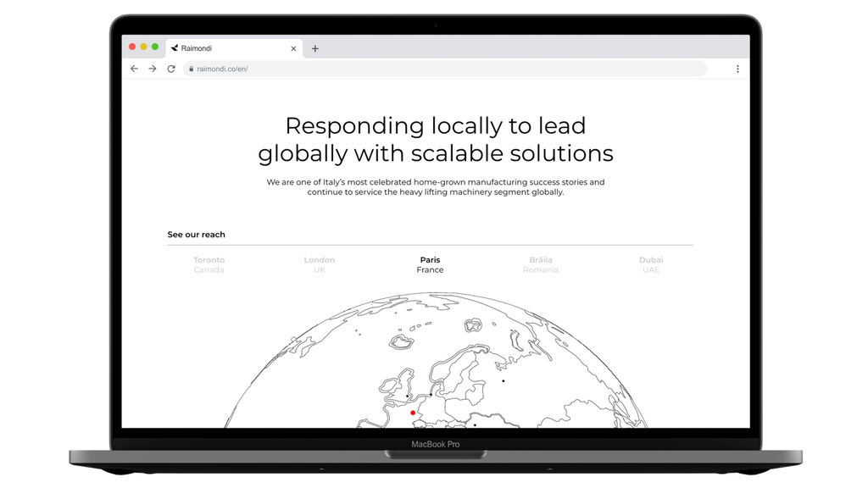
Task: Click the red Paris marker on the globe
Action: pyautogui.click(x=413, y=413)
